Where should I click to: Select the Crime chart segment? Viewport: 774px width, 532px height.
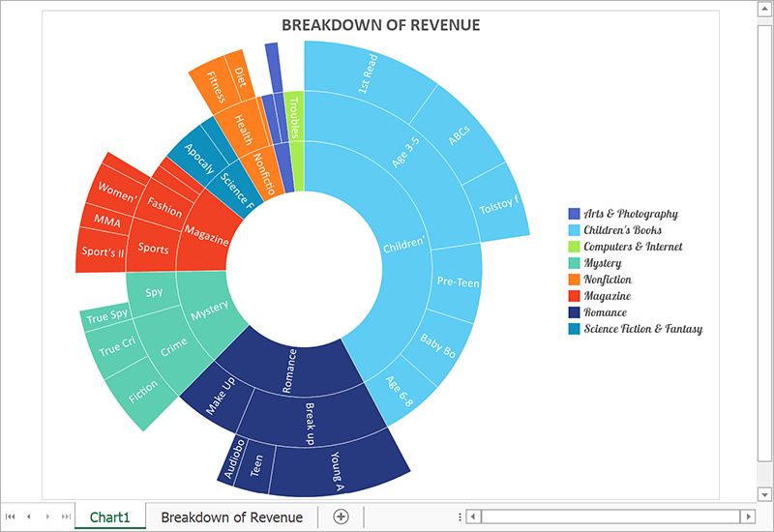[x=173, y=347]
